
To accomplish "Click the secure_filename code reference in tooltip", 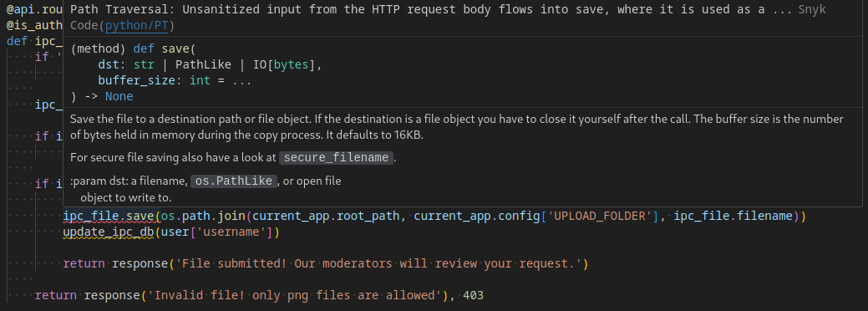I will [336, 157].
